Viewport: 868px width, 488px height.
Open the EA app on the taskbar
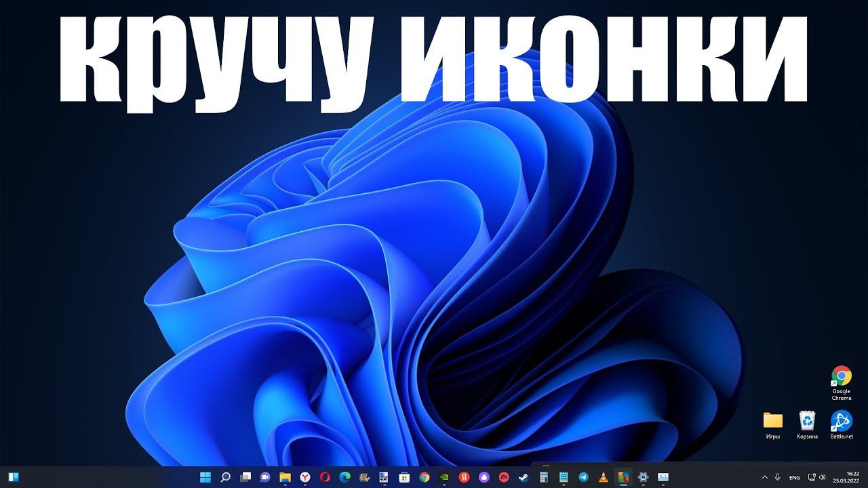[x=504, y=477]
